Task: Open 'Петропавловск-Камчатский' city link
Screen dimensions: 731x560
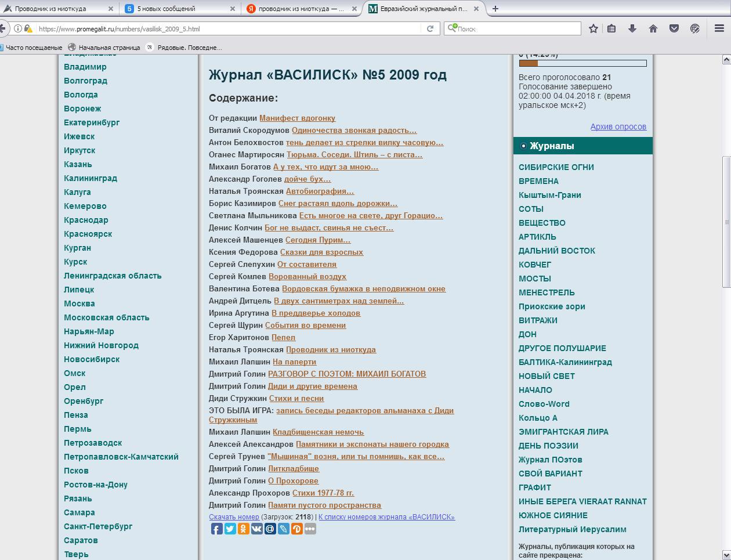Action: coord(121,457)
